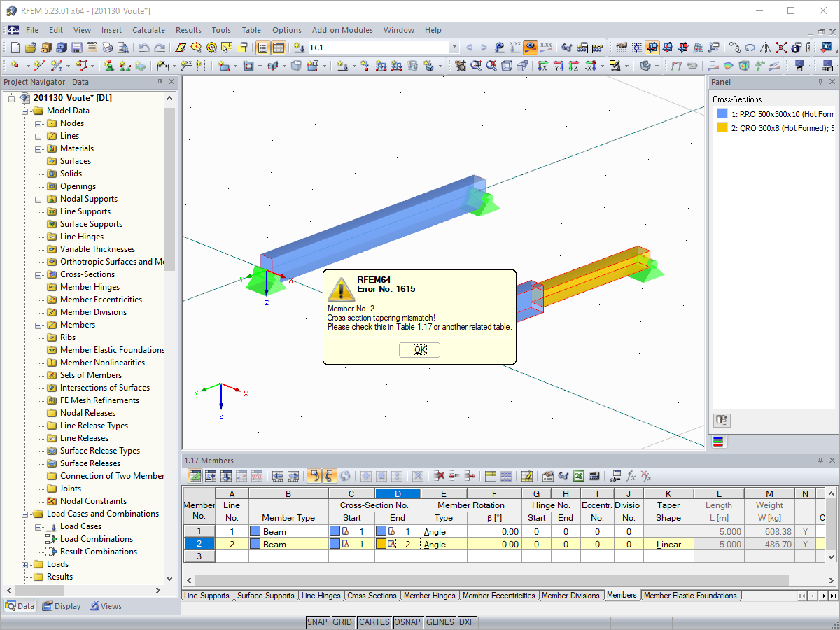
Task: Click the view in X direction icon
Action: pos(542,65)
